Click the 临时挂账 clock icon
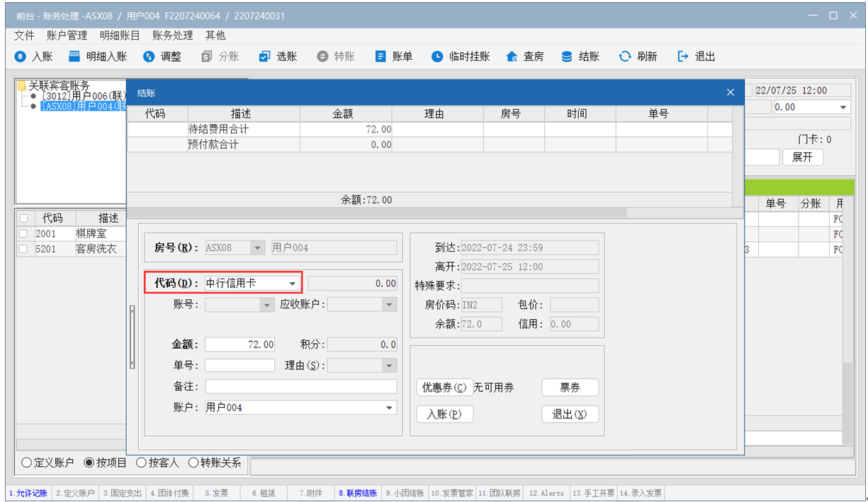 click(x=437, y=57)
